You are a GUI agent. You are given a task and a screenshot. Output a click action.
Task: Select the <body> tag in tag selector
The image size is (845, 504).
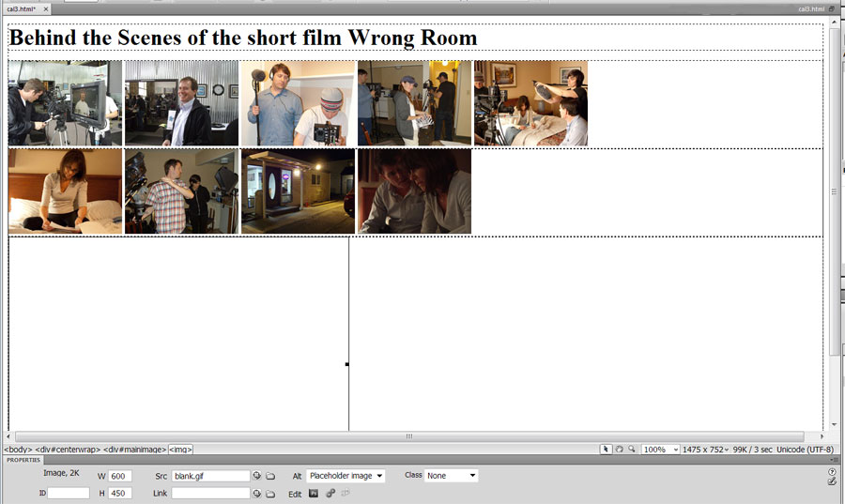[x=18, y=450]
